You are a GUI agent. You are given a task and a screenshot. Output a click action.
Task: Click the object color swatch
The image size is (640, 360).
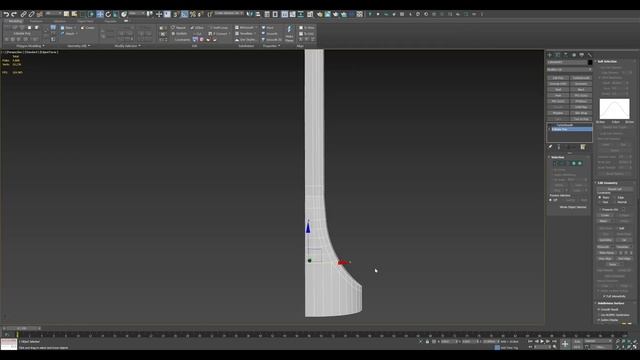[590, 62]
